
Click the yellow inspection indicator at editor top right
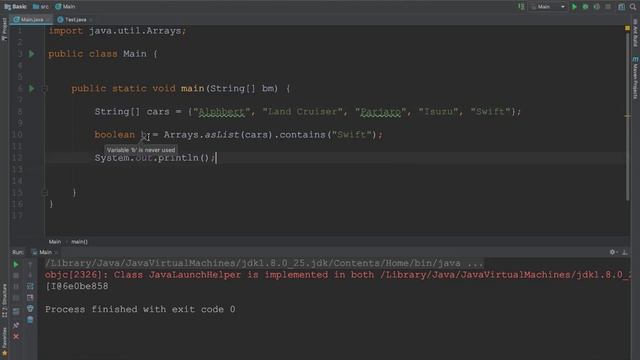(627, 28)
